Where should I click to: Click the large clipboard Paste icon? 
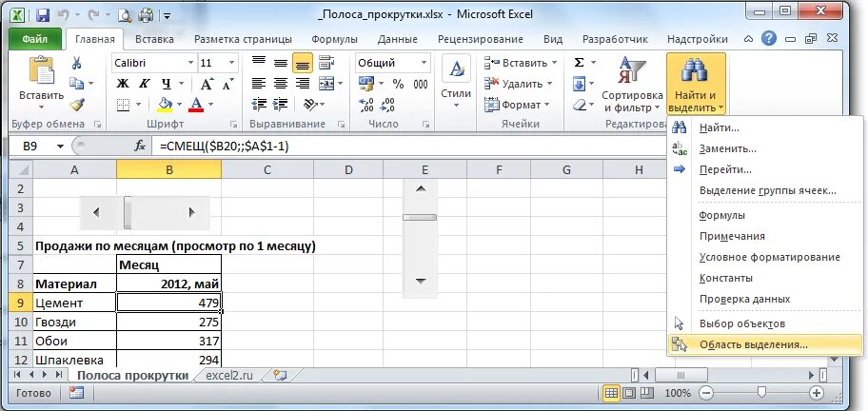coord(40,69)
